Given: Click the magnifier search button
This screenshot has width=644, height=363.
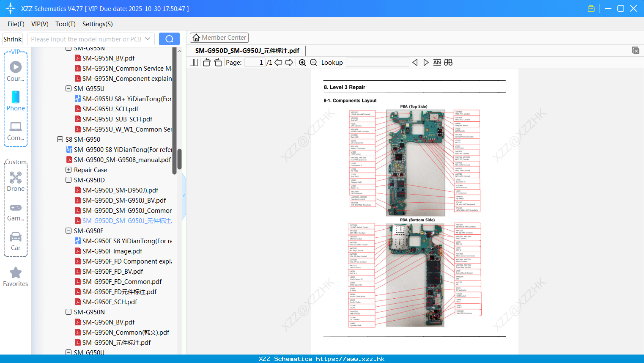Looking at the screenshot, I should 169,39.
